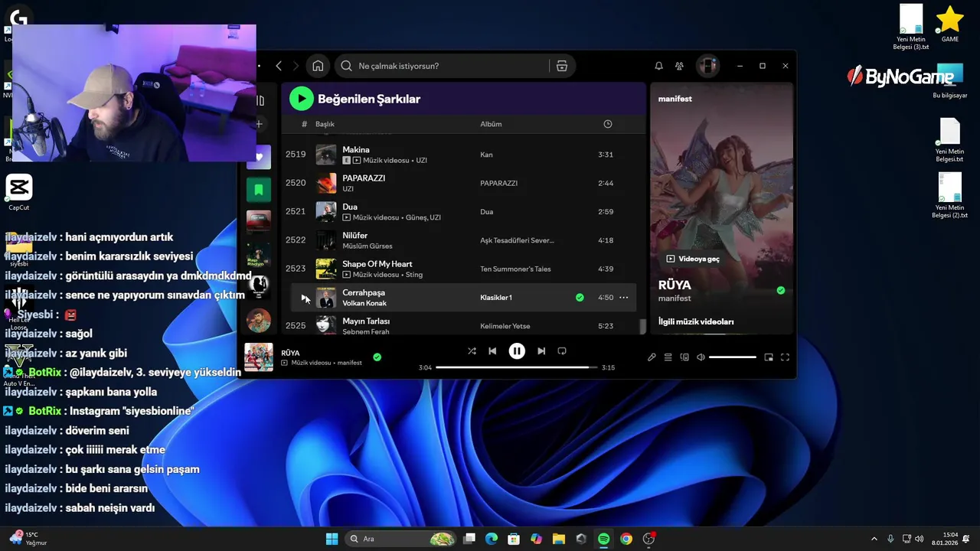Image resolution: width=980 pixels, height=551 pixels.
Task: Open the play queue
Action: click(668, 357)
